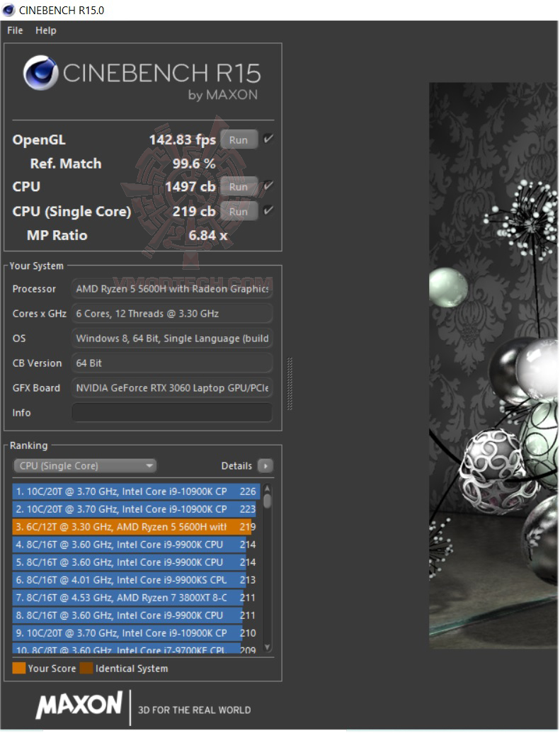Click the OpenGL 142.83 fps result
This screenshot has height=733, width=560.
click(183, 140)
